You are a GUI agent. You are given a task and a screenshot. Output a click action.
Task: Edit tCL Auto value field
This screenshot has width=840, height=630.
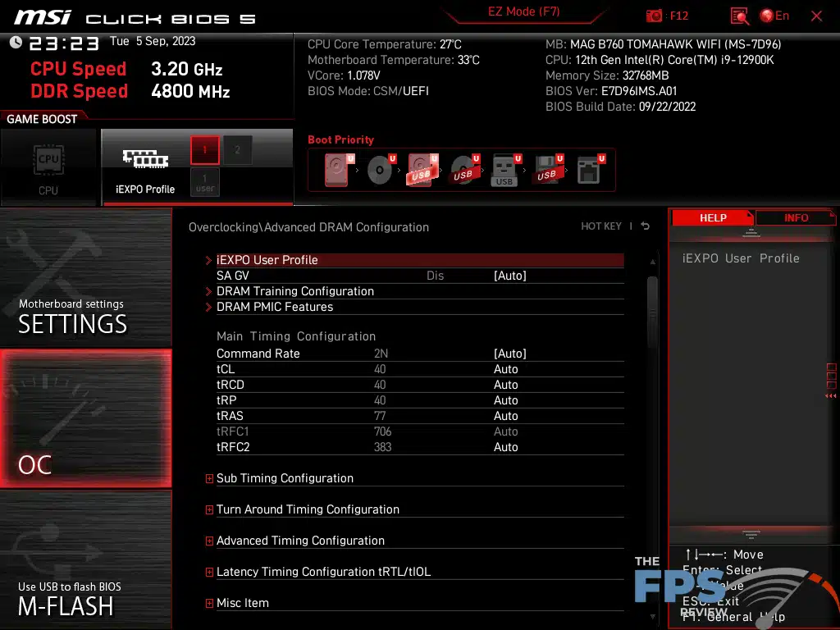coord(505,369)
